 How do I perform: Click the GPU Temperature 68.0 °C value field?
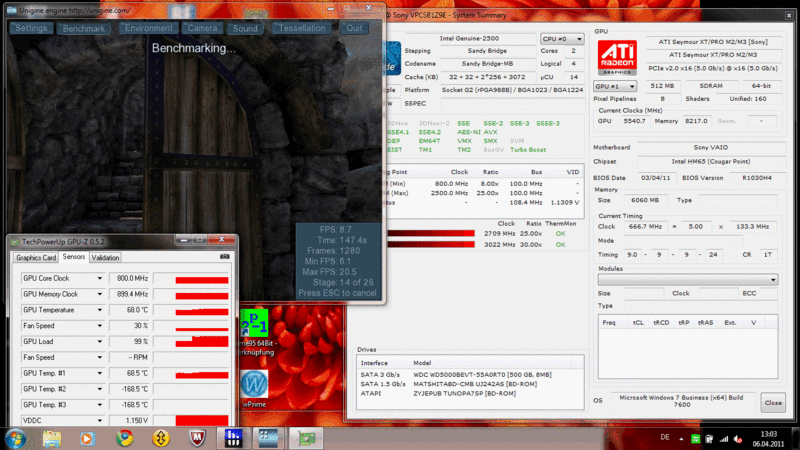pos(130,310)
